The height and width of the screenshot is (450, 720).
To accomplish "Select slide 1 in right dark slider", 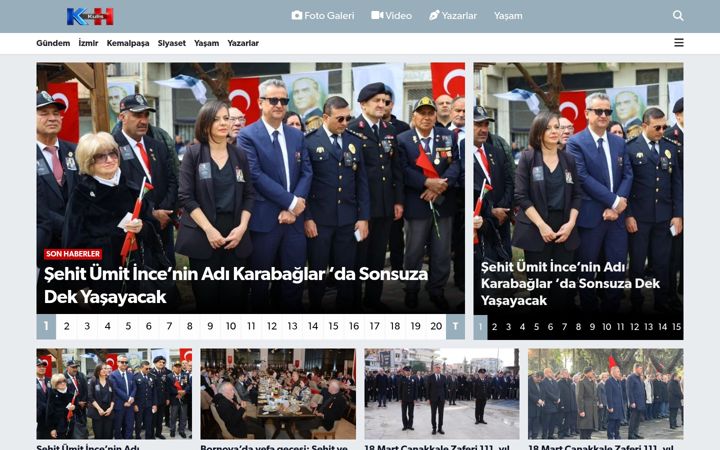I will coord(480,327).
